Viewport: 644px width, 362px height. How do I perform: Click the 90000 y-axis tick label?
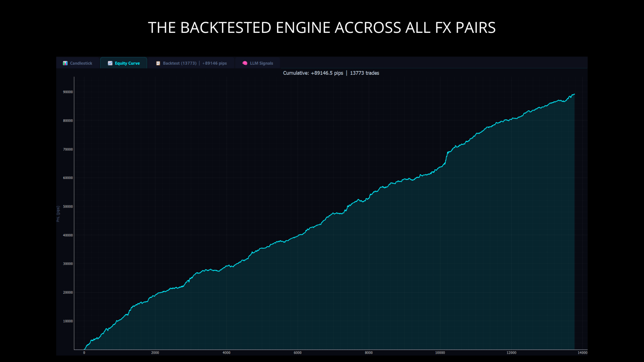pos(68,92)
